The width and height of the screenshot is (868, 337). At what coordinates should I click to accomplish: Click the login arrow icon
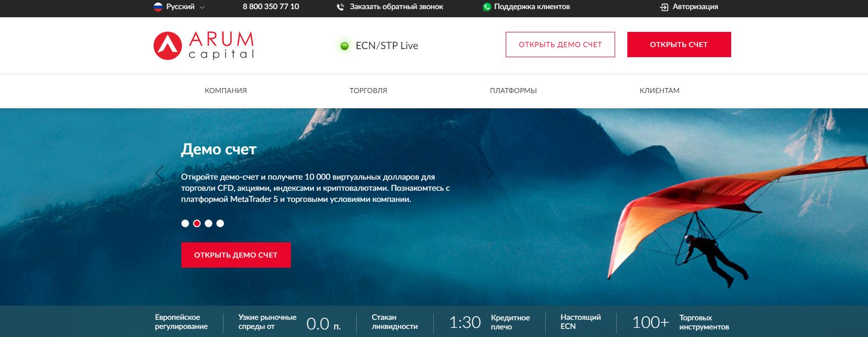[664, 7]
